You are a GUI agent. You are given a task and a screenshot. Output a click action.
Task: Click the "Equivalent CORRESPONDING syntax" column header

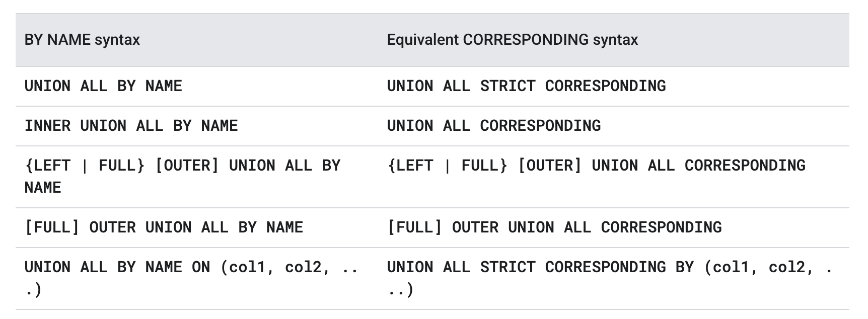click(512, 40)
